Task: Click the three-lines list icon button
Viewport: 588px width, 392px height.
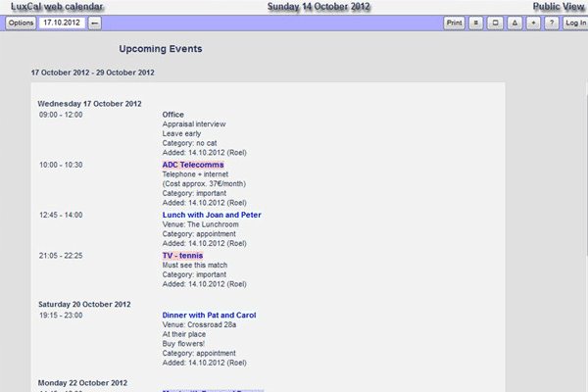Action: point(475,23)
